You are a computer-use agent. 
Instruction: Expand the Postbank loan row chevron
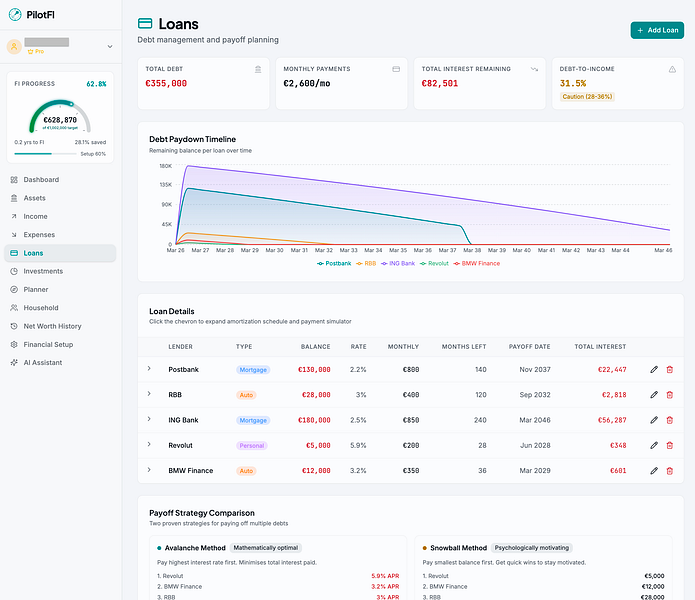(149, 368)
